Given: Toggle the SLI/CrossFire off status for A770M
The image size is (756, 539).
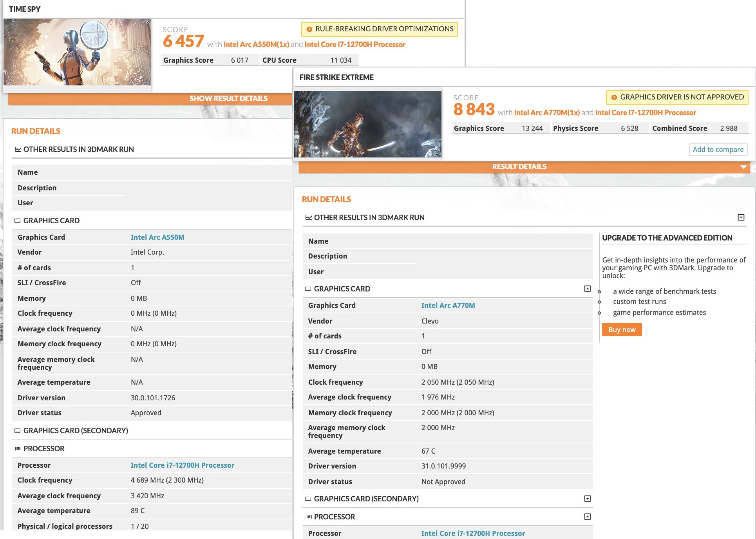Looking at the screenshot, I should tap(425, 351).
